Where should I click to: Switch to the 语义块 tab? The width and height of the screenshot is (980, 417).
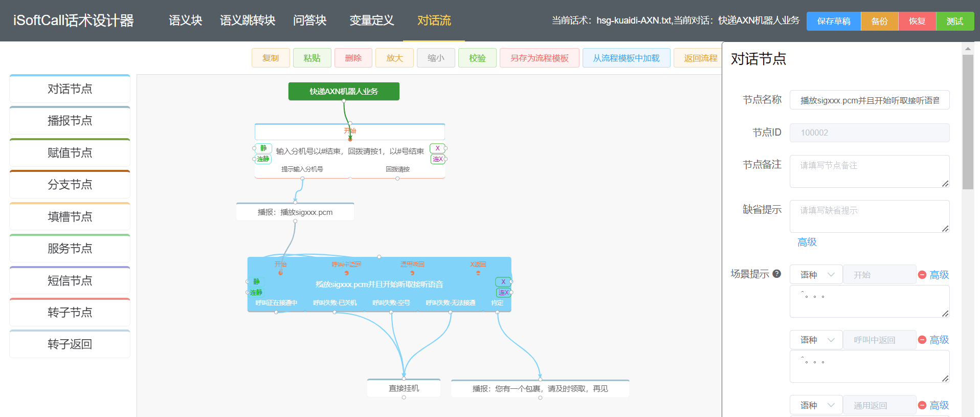pos(185,20)
